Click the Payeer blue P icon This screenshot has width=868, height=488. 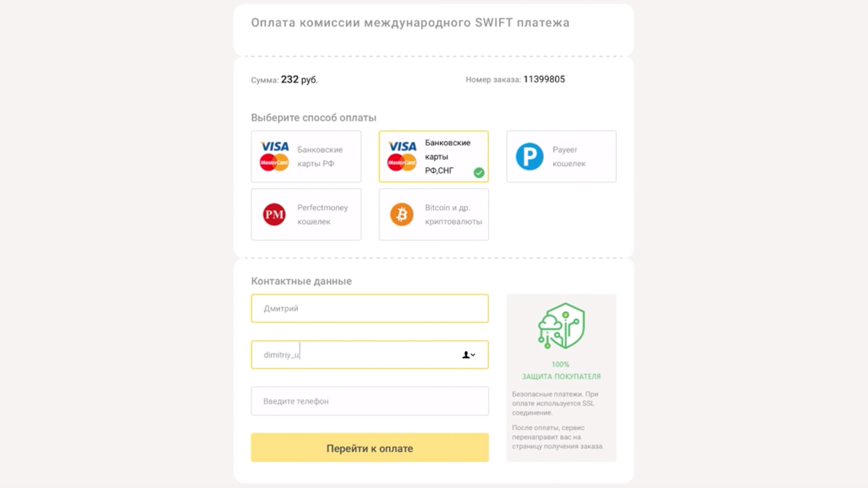[x=529, y=156]
